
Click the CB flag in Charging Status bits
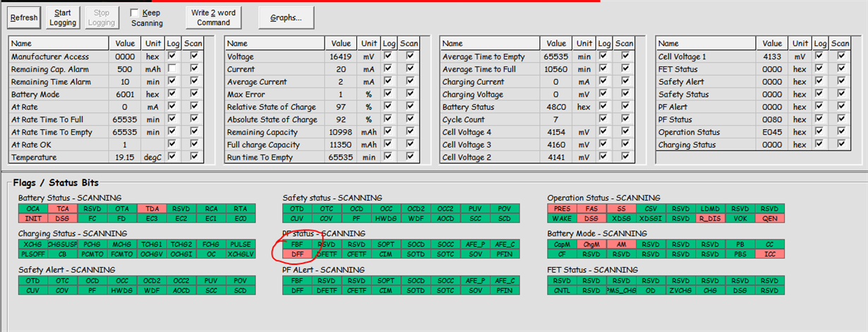click(62, 253)
